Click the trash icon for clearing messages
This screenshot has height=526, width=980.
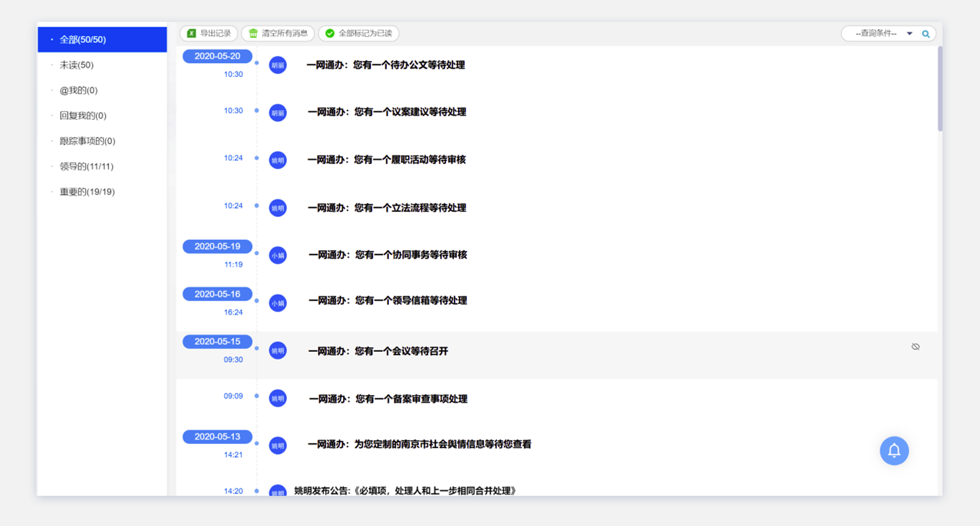pyautogui.click(x=253, y=33)
